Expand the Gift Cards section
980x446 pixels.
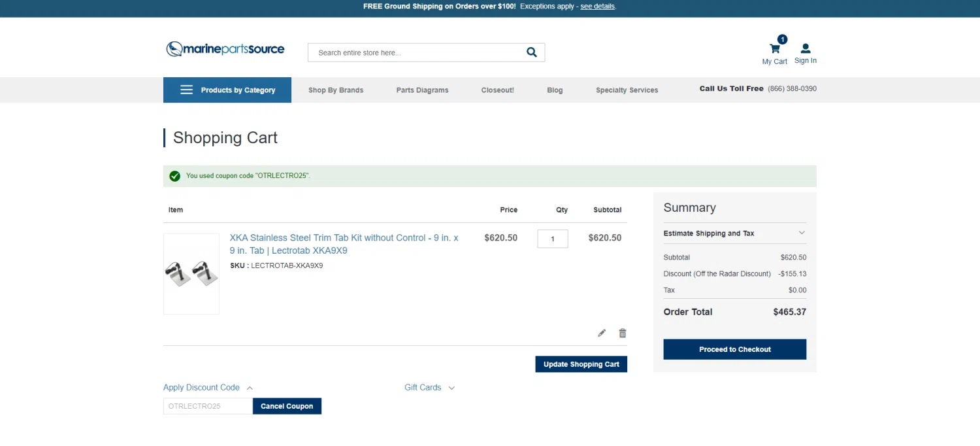click(x=429, y=388)
